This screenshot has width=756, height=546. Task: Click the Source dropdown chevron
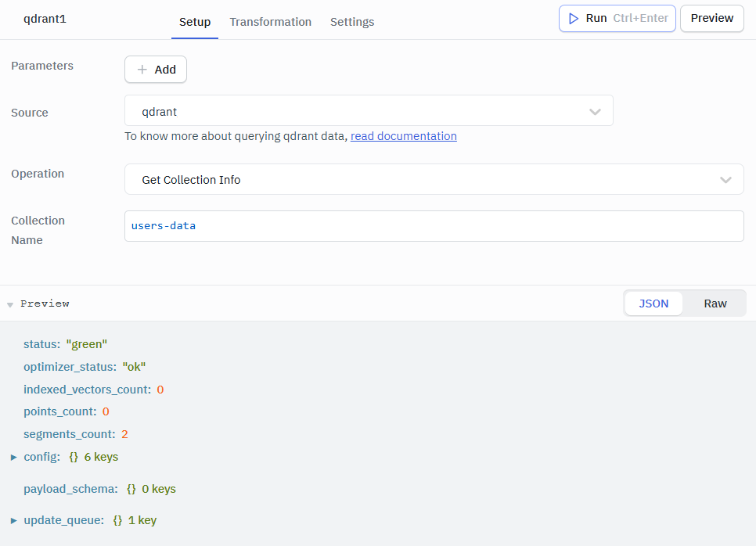(x=595, y=112)
